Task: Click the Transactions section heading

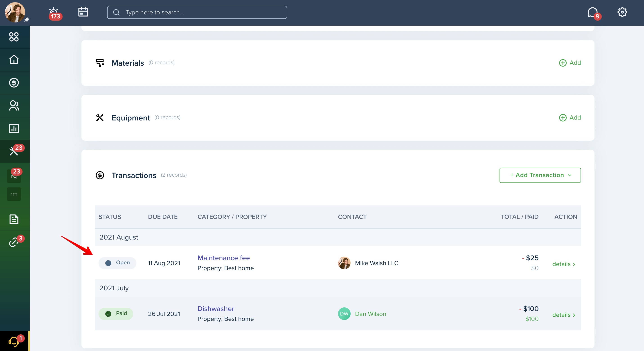Action: click(x=134, y=175)
